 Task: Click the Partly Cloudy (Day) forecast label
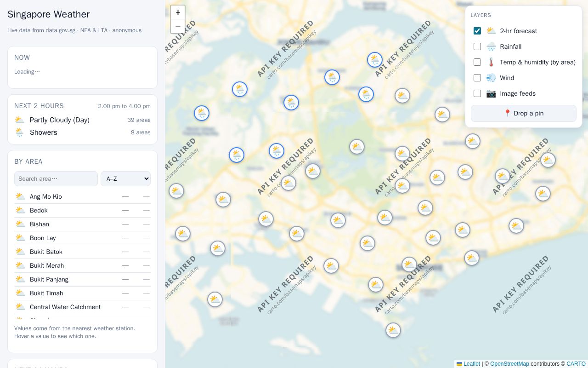[60, 120]
